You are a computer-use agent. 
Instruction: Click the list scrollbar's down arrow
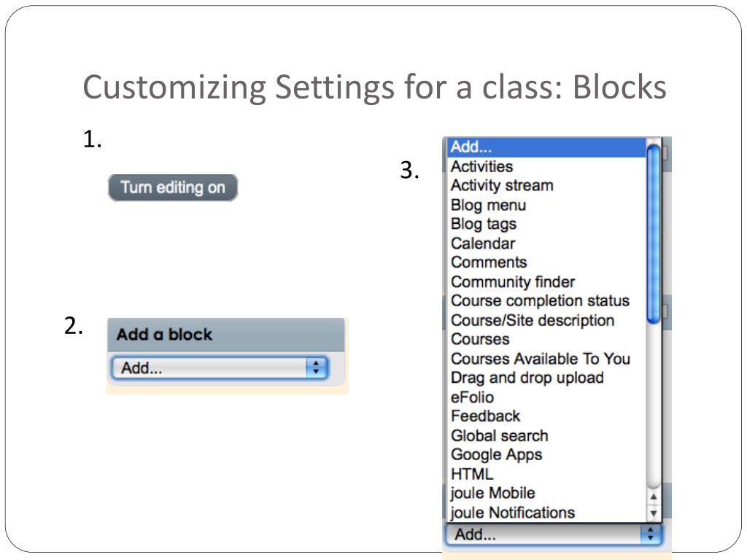[x=654, y=513]
